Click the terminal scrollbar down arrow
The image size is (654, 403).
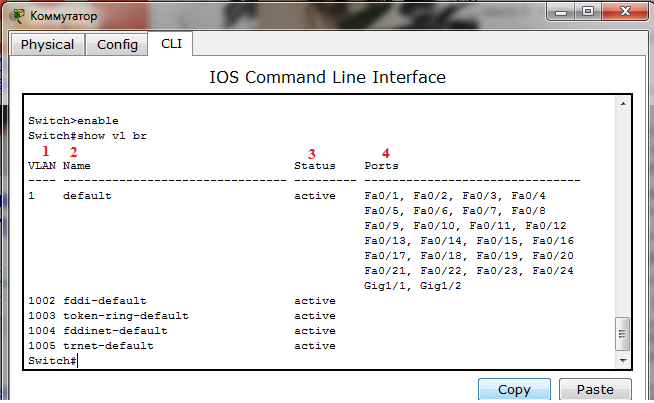coord(623,361)
